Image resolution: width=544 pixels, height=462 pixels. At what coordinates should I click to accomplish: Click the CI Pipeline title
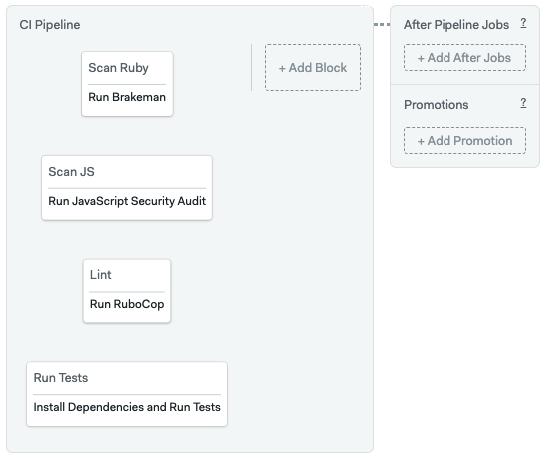tap(50, 25)
